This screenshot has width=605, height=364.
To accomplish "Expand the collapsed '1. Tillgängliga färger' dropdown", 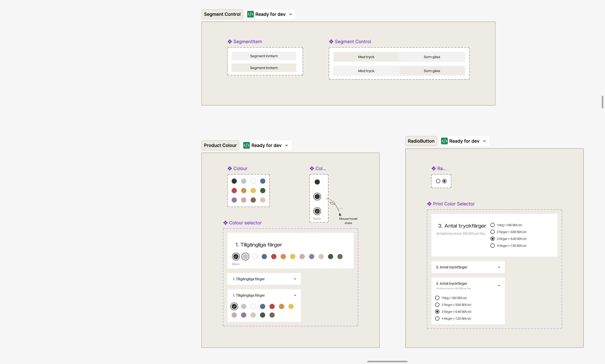I will click(x=295, y=279).
